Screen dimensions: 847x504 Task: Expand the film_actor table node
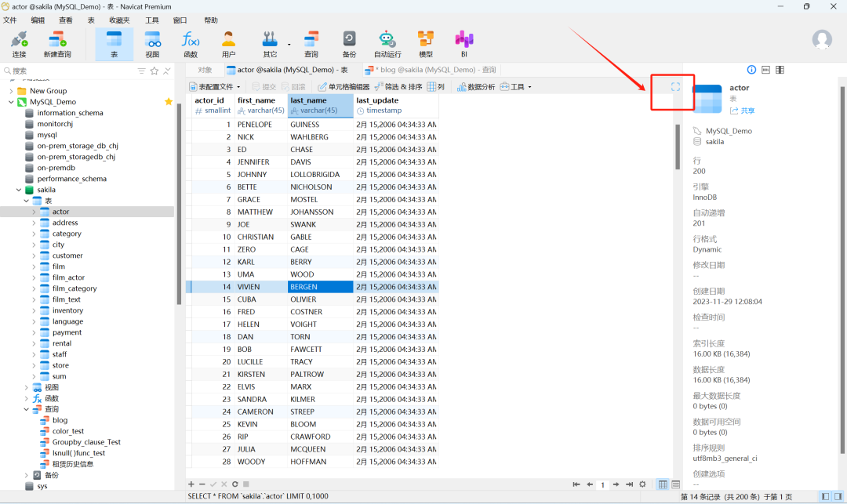point(34,277)
